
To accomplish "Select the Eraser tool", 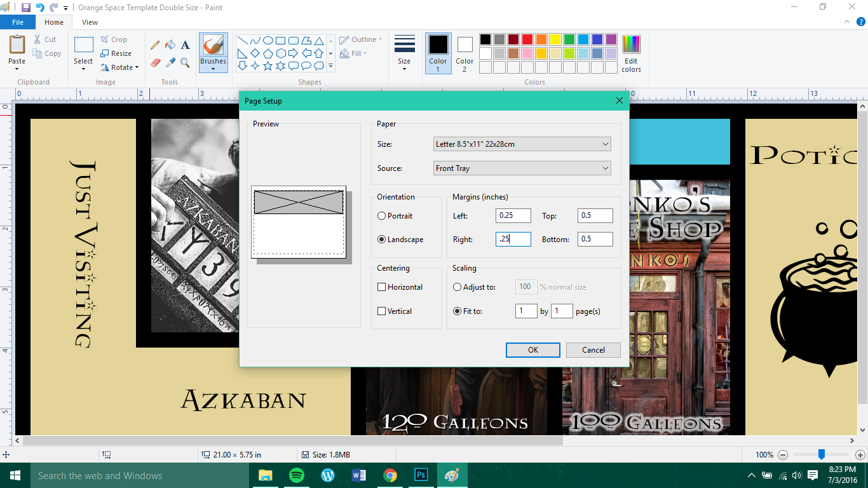I will pos(155,62).
